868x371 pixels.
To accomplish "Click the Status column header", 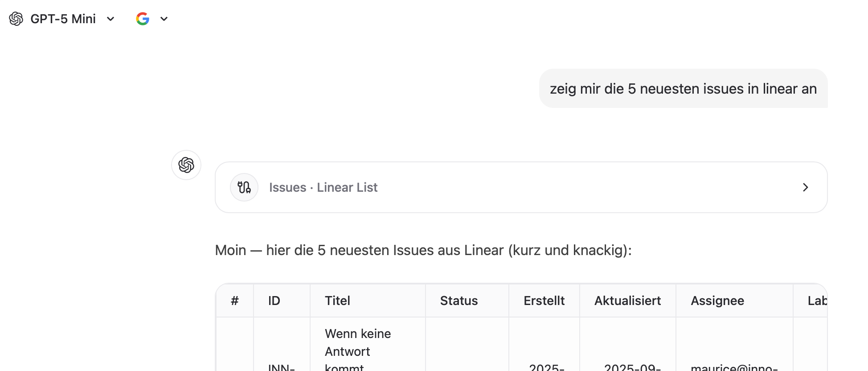I will click(459, 301).
